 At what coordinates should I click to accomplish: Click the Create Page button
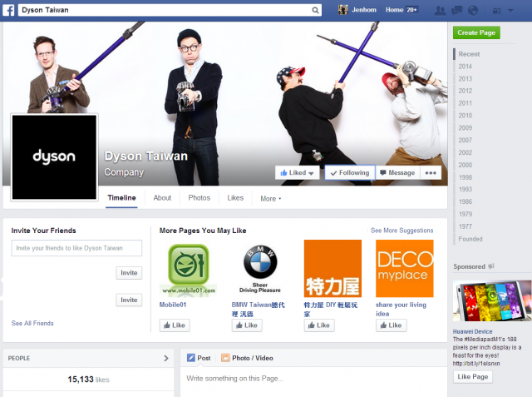pyautogui.click(x=476, y=32)
